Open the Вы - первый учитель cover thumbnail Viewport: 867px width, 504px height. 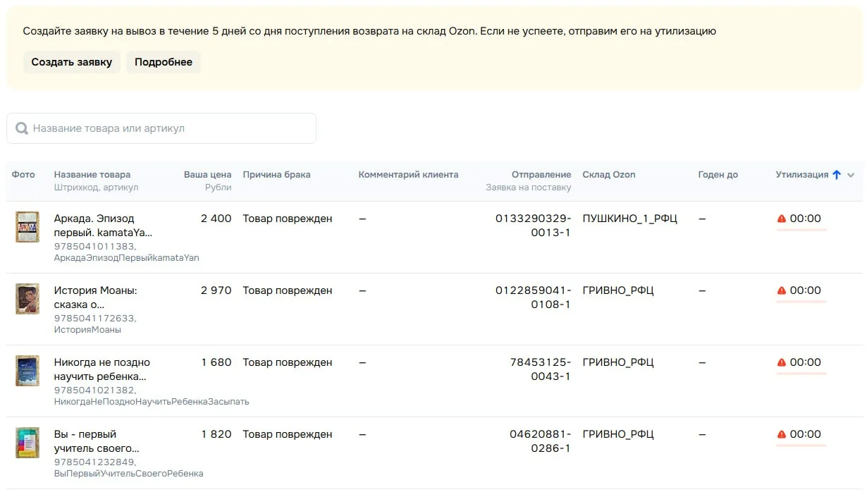pos(27,443)
